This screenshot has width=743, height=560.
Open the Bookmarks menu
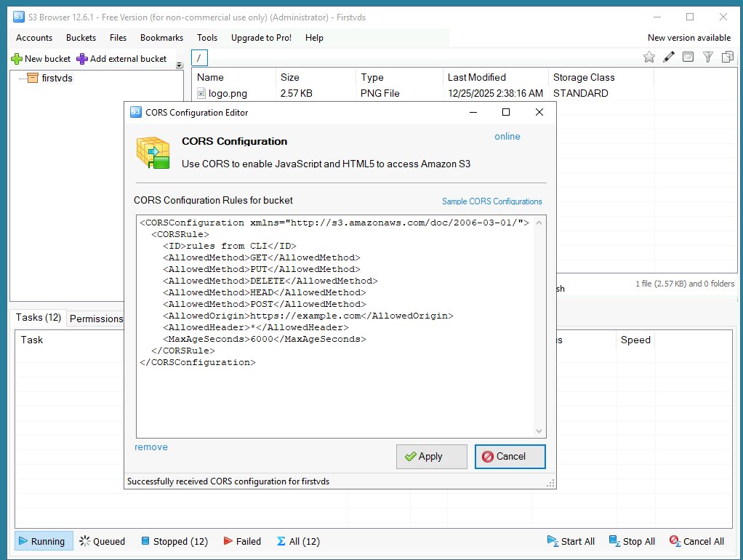click(161, 38)
